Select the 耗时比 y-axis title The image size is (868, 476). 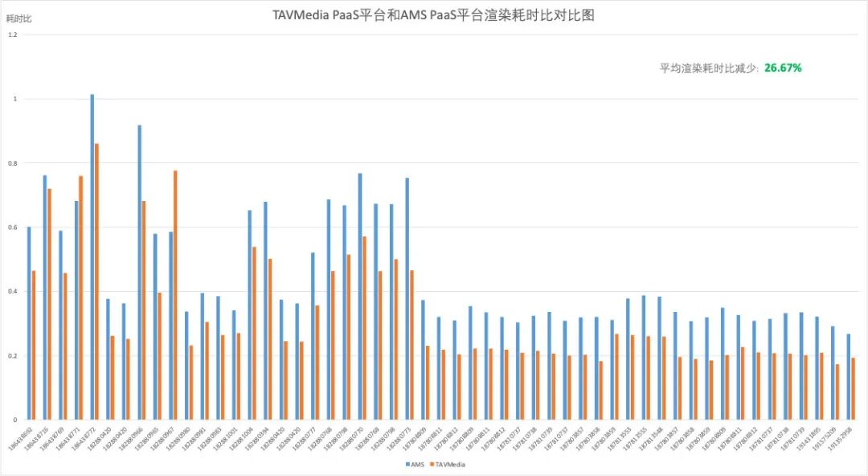[18, 18]
